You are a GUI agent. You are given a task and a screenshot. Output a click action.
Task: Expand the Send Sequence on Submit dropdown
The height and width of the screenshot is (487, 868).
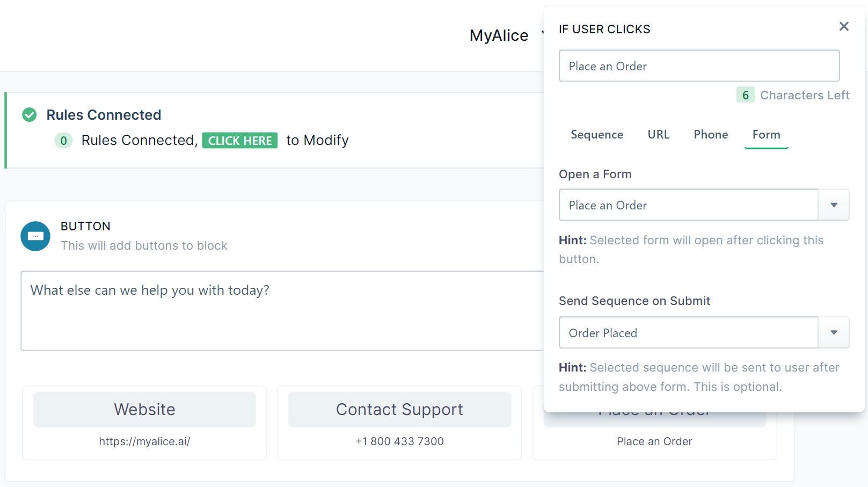[x=833, y=333]
